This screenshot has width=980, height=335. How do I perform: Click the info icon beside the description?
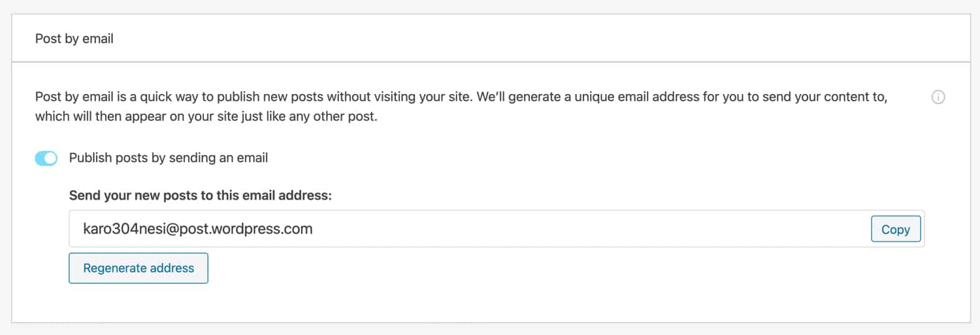point(938,98)
